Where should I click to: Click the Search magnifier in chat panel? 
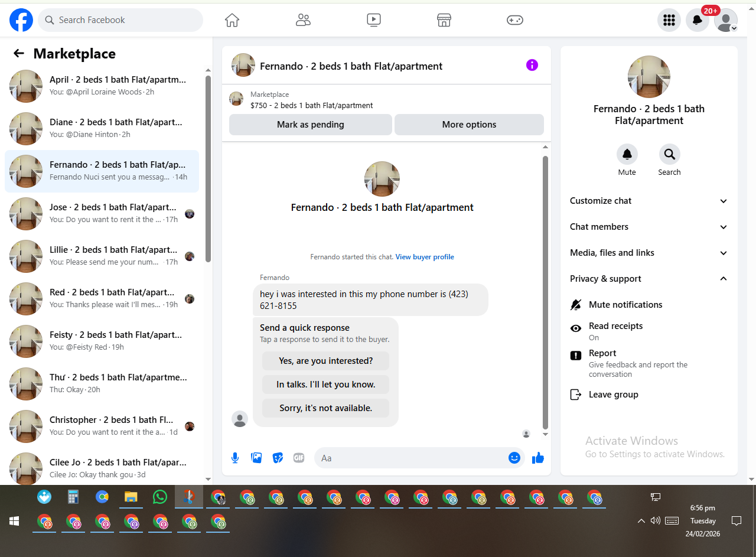click(x=670, y=154)
